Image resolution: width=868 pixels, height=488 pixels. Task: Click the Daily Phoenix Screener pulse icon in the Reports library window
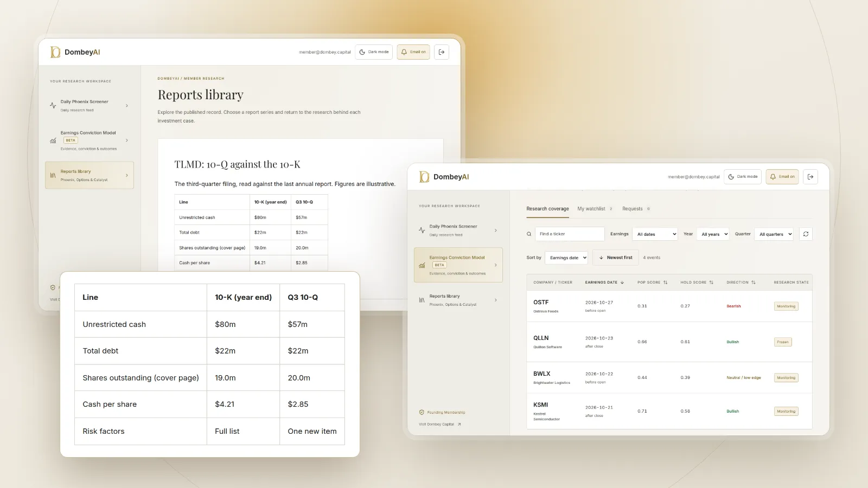(53, 105)
